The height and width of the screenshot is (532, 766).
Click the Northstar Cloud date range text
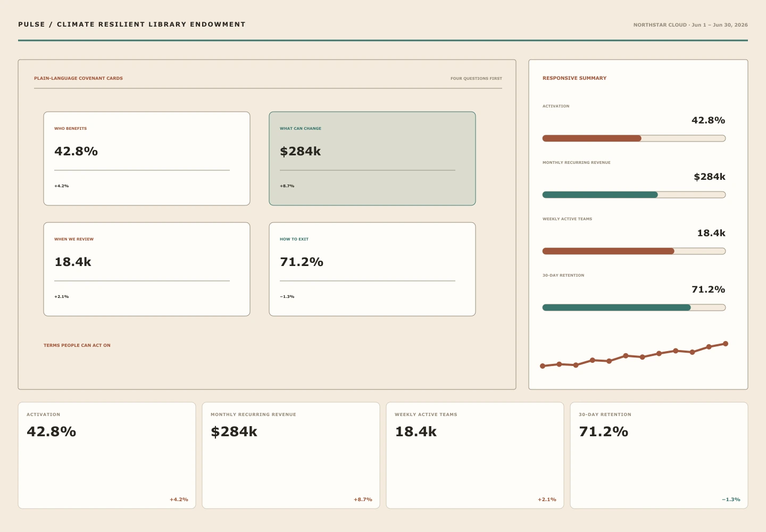[690, 25]
